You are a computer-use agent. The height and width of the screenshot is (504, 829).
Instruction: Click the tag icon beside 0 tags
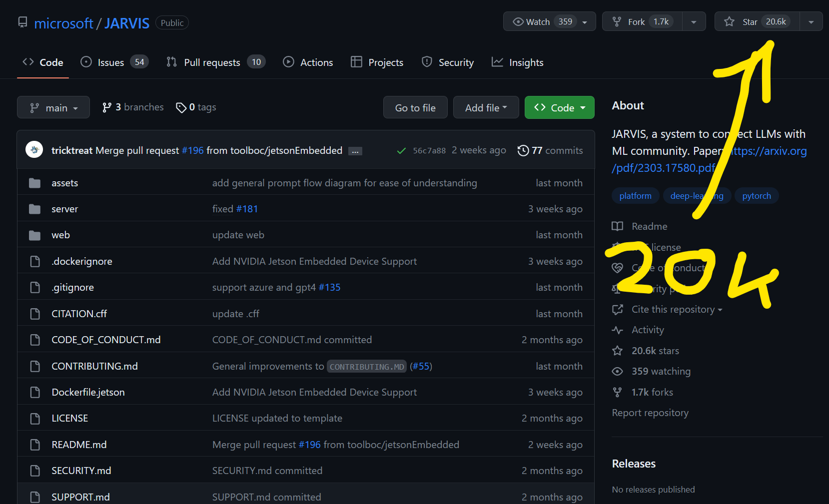pos(181,107)
